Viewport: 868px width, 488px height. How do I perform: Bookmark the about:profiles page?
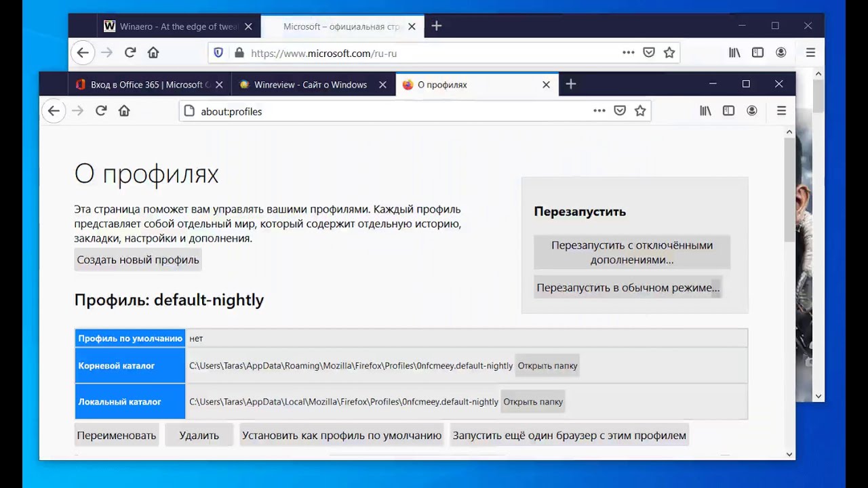640,111
